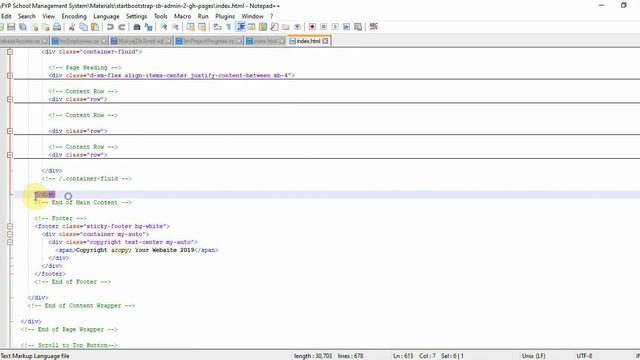Click 'Unix (LF)' in status bar
The height and width of the screenshot is (360, 640).
[x=533, y=356]
